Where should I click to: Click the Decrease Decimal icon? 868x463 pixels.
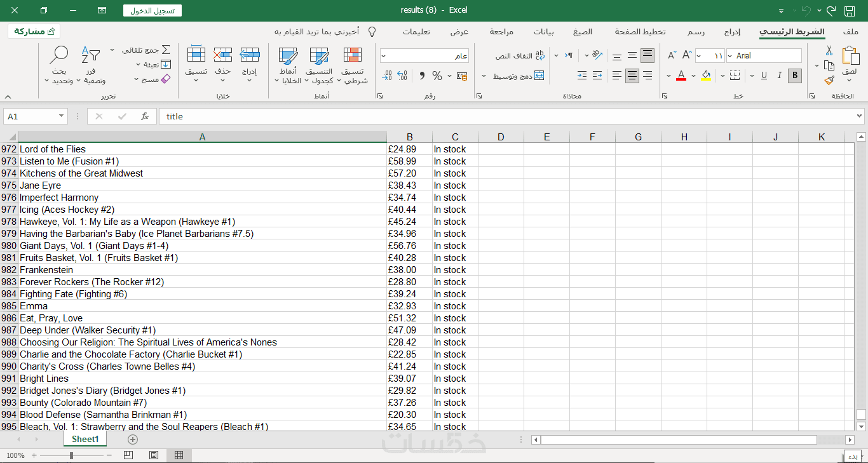coord(387,76)
